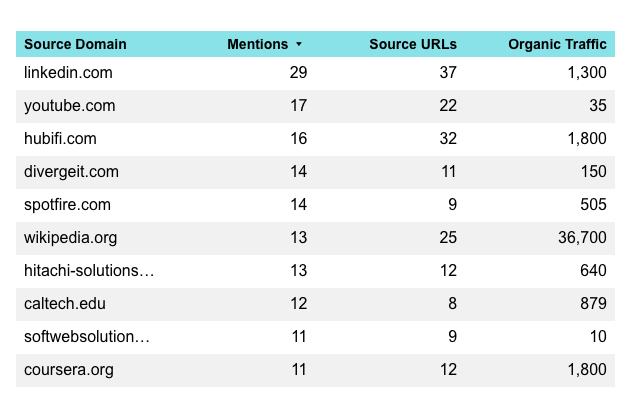Viewport: 641px width, 410px height.
Task: Select the coursera.org domain cell
Action: pyautogui.click(x=69, y=370)
